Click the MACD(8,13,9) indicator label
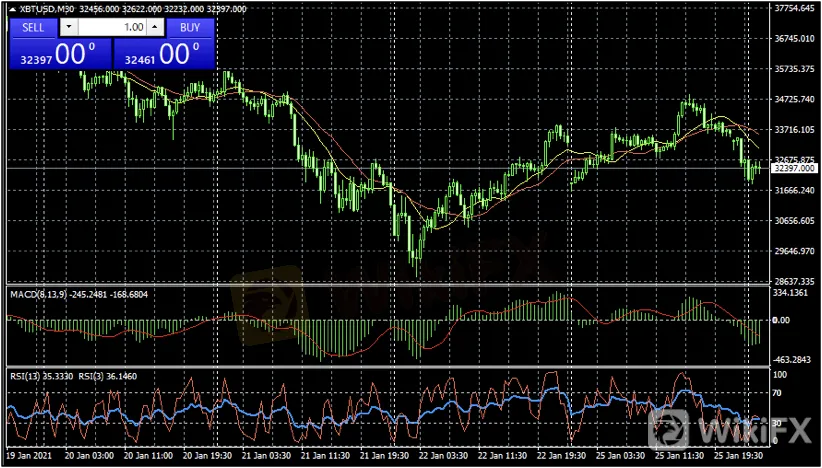The image size is (822, 468). (37, 295)
